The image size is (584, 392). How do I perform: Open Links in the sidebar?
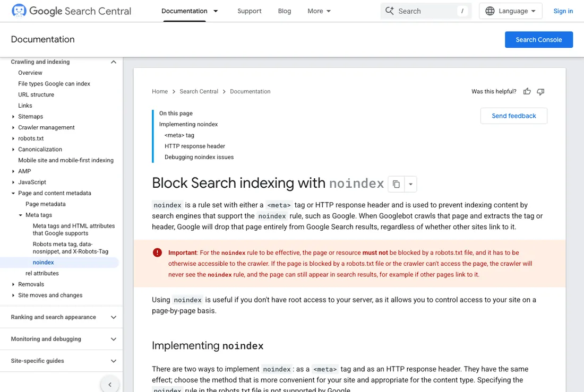click(x=25, y=106)
